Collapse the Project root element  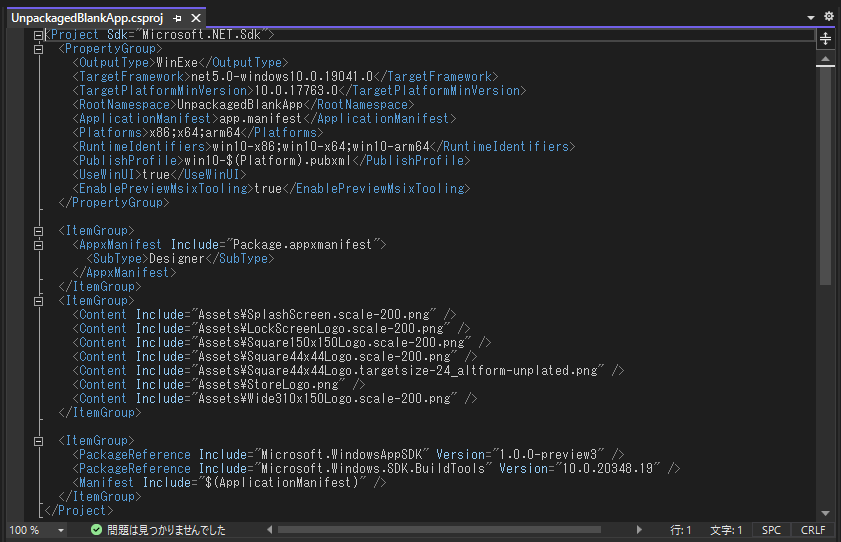click(x=39, y=35)
